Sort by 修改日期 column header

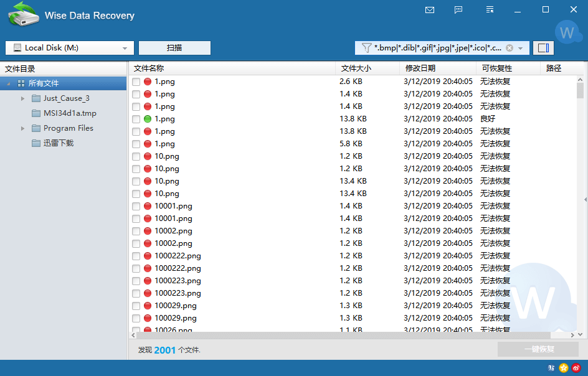pos(420,68)
